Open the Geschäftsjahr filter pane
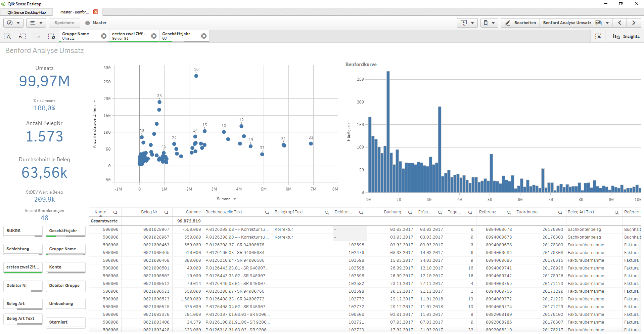Screen dimensions: 644x334 coord(66,231)
